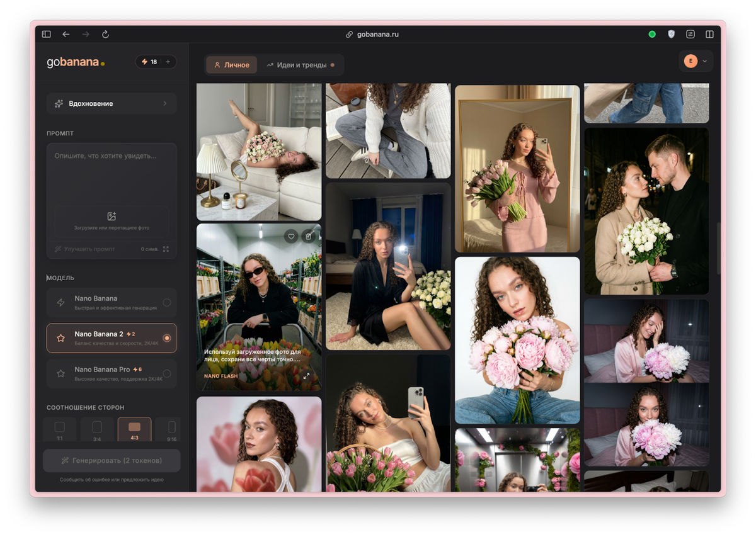Select the Nano Banana 2 radio button
This screenshot has width=756, height=537.
coord(167,338)
